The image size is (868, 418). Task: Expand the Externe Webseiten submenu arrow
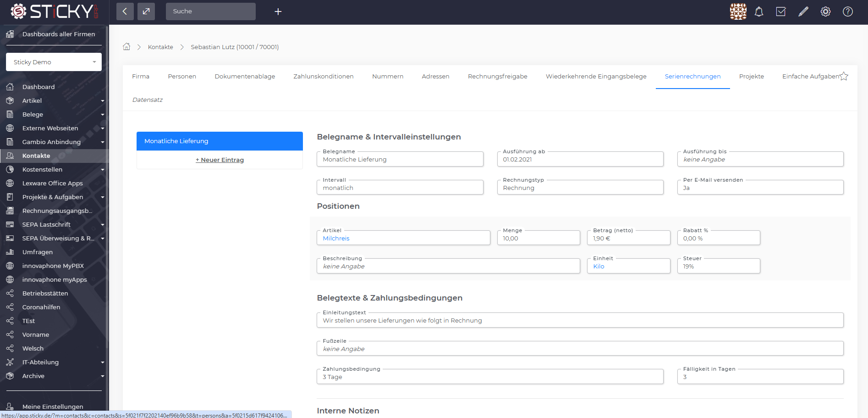[x=103, y=128]
